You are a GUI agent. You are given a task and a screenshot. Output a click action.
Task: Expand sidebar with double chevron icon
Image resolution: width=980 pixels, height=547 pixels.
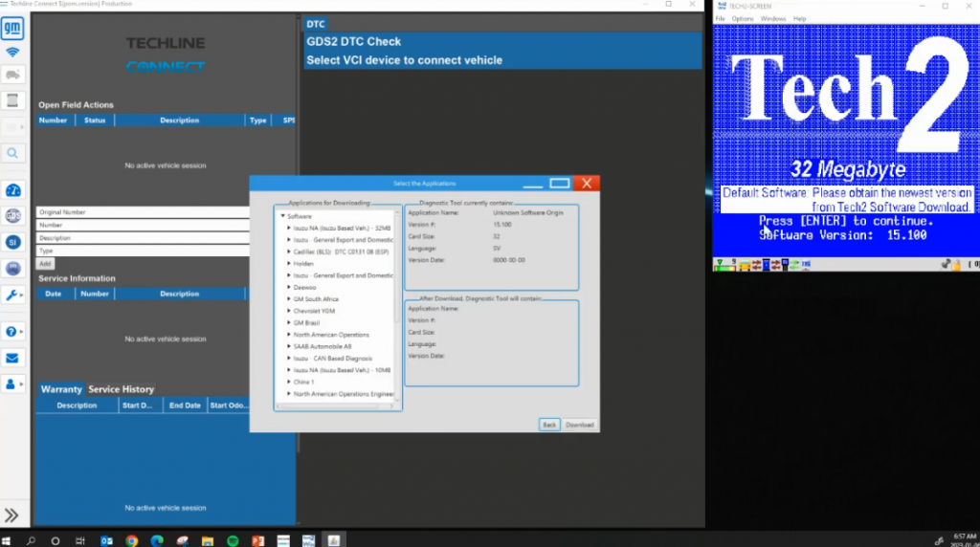[11, 515]
